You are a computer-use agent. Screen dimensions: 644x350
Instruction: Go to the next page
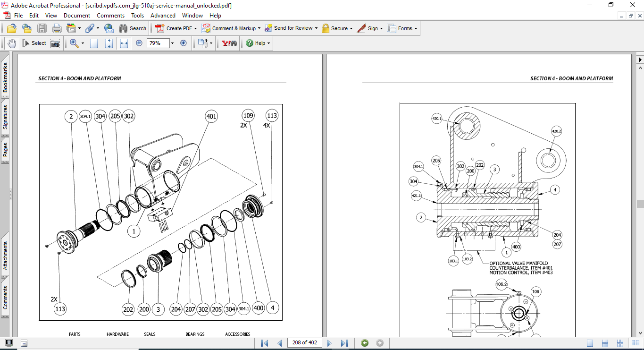point(329,343)
